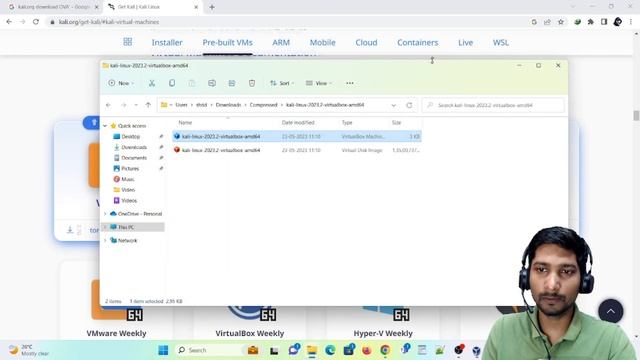This screenshot has width=640, height=360.
Task: Open the Live tab on Kali page
Action: [x=465, y=42]
